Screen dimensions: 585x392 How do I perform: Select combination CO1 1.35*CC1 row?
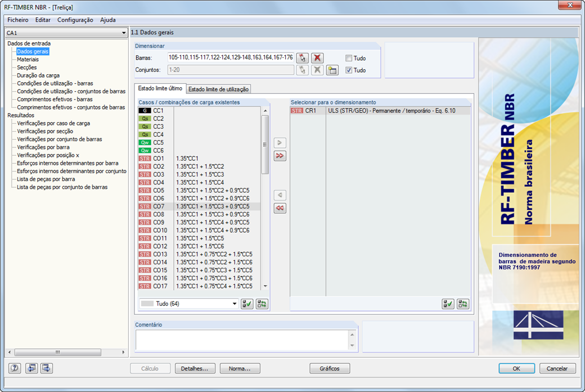199,159
